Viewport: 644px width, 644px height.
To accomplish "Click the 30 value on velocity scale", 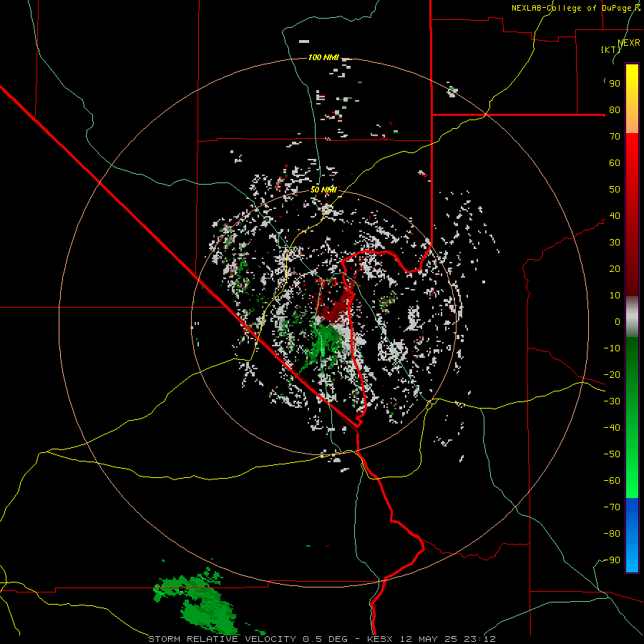I will pyautogui.click(x=615, y=243).
